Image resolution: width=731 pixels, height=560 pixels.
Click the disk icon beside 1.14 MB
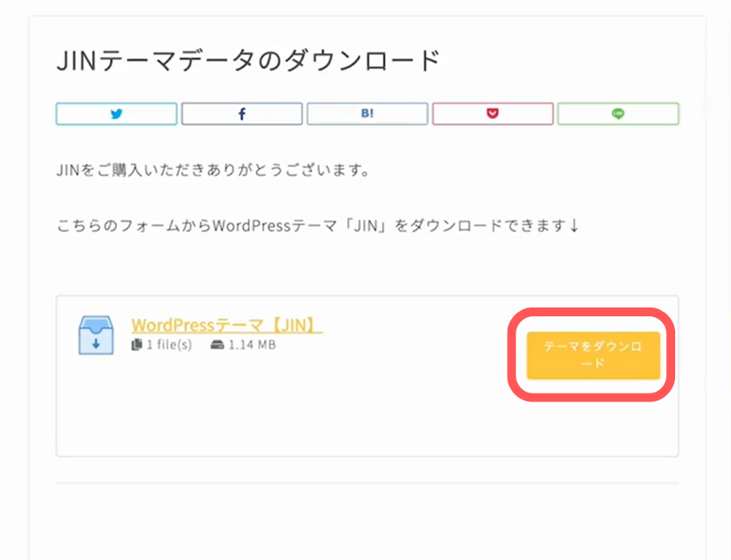[217, 345]
